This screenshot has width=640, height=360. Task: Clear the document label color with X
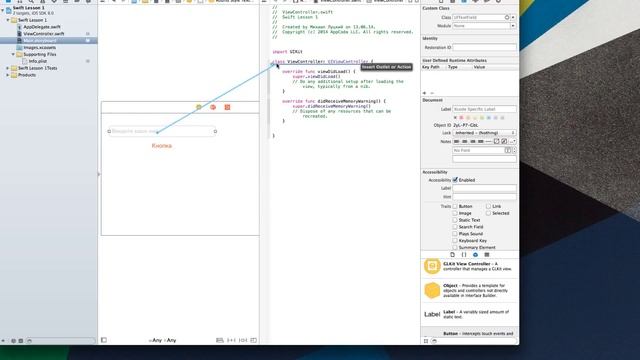click(x=455, y=118)
